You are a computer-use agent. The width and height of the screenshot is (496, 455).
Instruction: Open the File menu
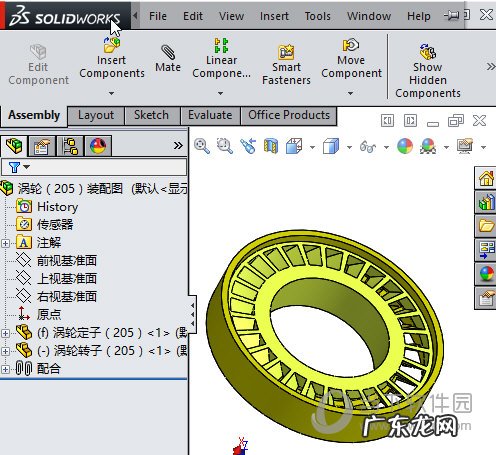pos(158,16)
